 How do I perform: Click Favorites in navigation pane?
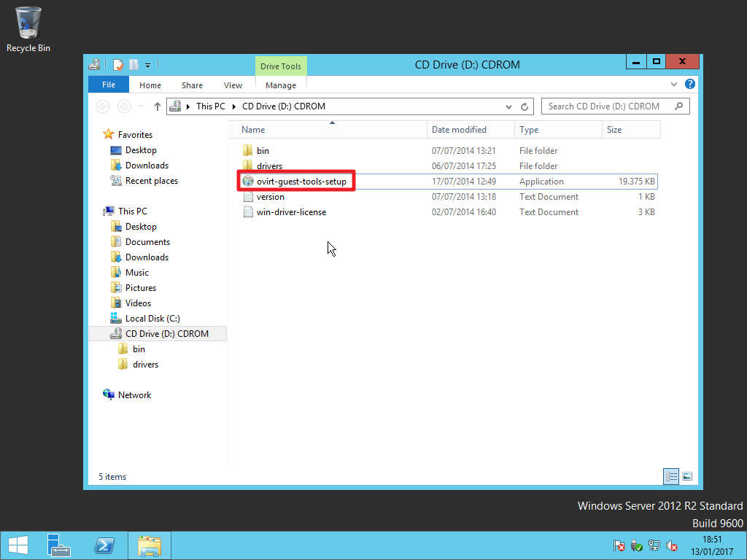pyautogui.click(x=135, y=135)
